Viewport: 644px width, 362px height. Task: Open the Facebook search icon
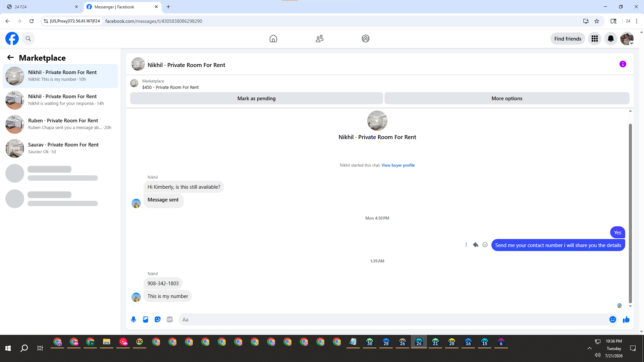[28, 39]
